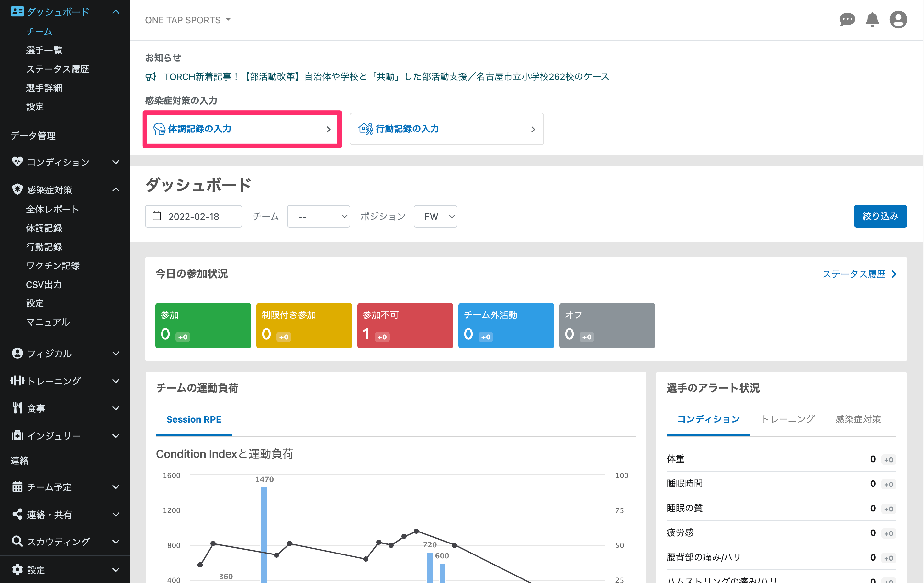Screen dimensions: 924x583
Task: Open the TORCH新着記事 announcement link
Action: [x=387, y=77]
